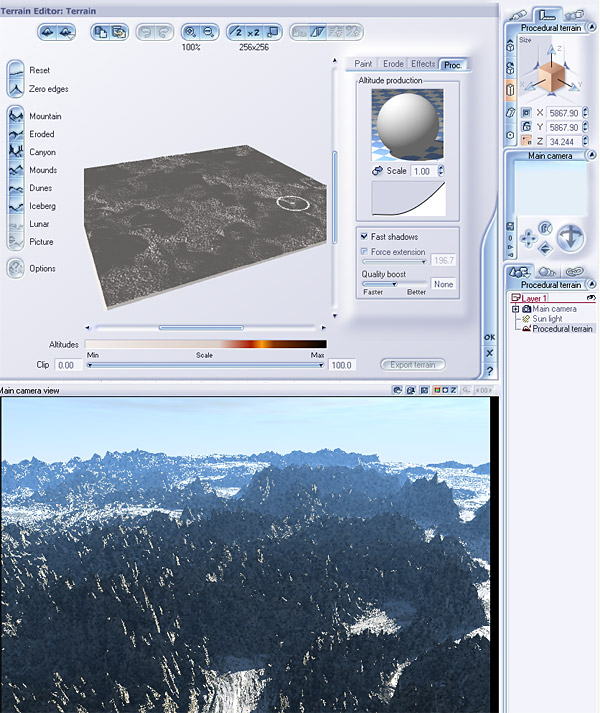This screenshot has height=713, width=600.
Task: Switch to the Erode tab
Action: coord(393,64)
